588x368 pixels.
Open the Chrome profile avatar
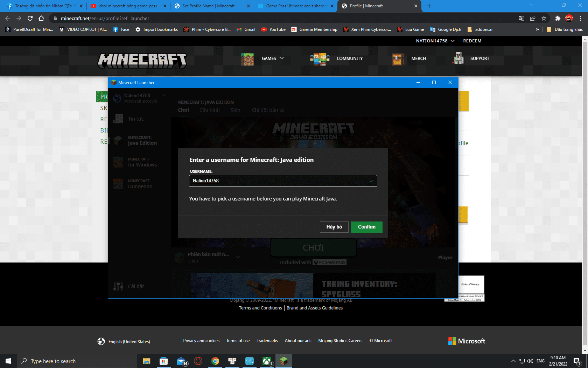(569, 18)
